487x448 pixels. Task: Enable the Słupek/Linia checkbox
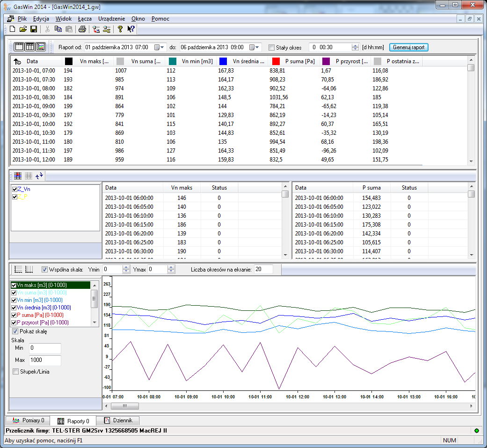click(x=15, y=372)
